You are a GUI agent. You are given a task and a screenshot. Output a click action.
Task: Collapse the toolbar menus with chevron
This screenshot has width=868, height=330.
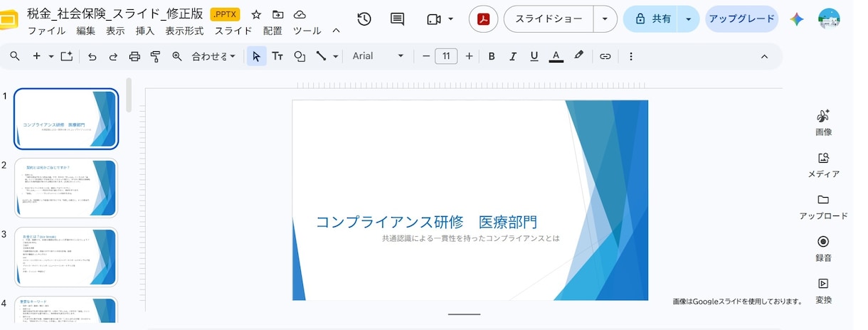[764, 56]
